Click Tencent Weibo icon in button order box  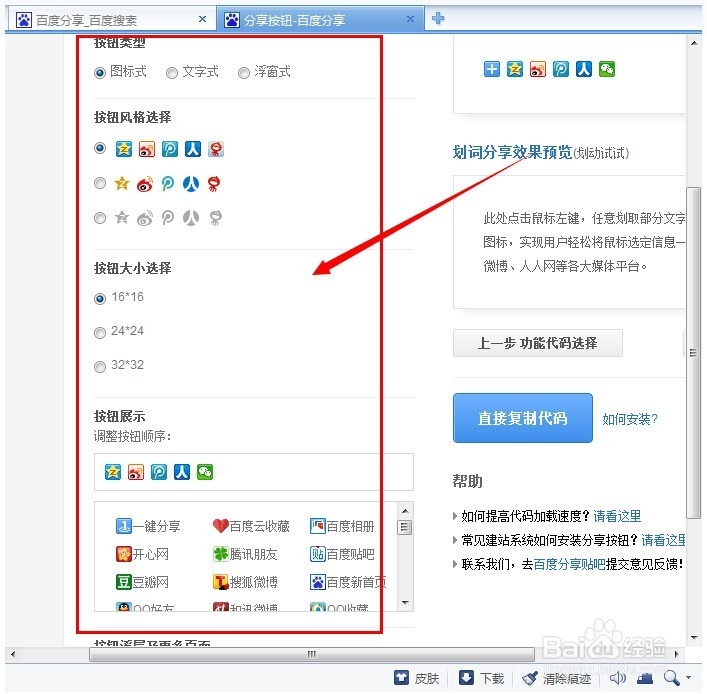159,472
